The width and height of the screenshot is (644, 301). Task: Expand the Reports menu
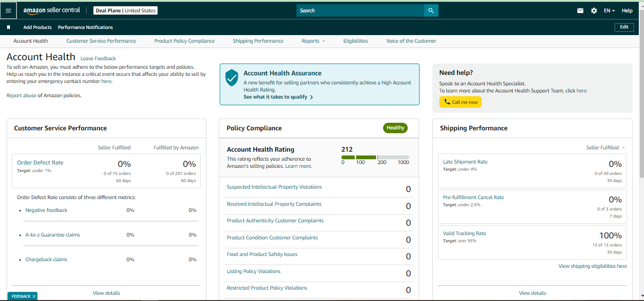313,41
